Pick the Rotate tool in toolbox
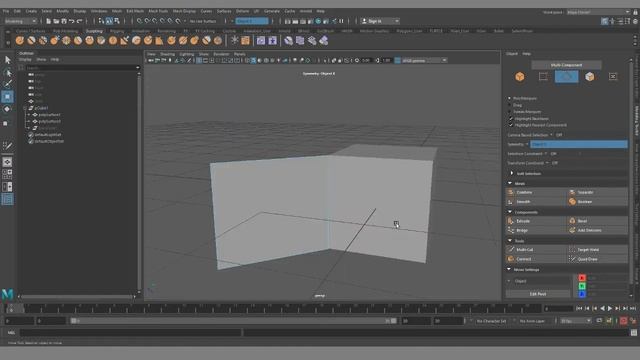The height and width of the screenshot is (360, 640). coord(7,109)
